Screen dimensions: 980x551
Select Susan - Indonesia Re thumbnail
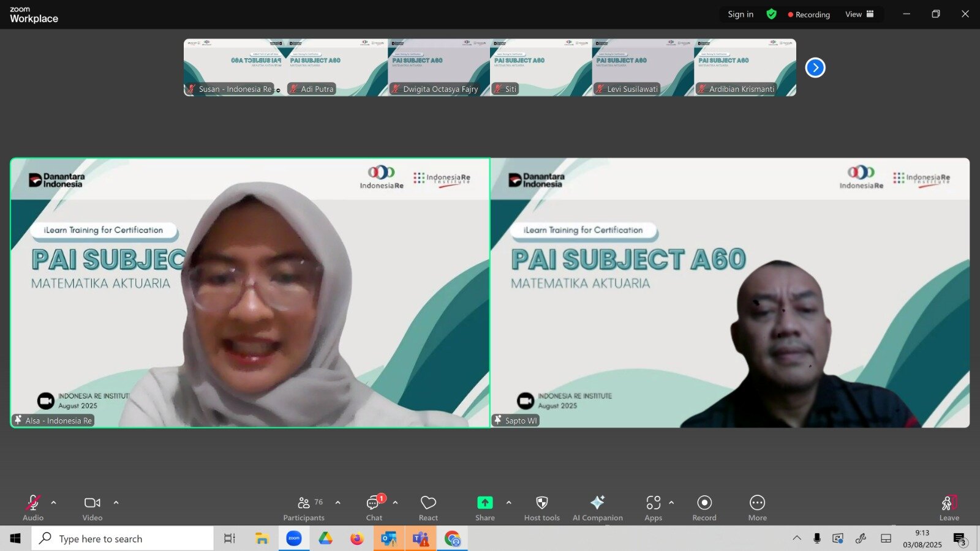(x=235, y=67)
